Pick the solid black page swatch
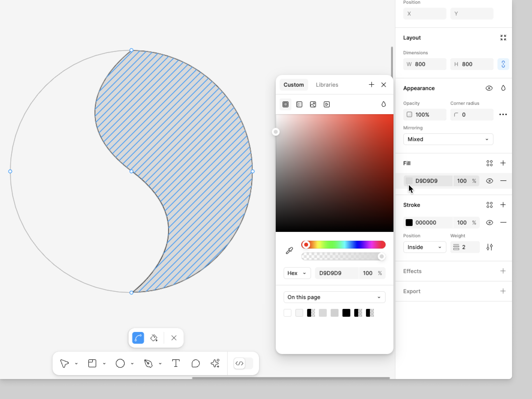 (346, 313)
